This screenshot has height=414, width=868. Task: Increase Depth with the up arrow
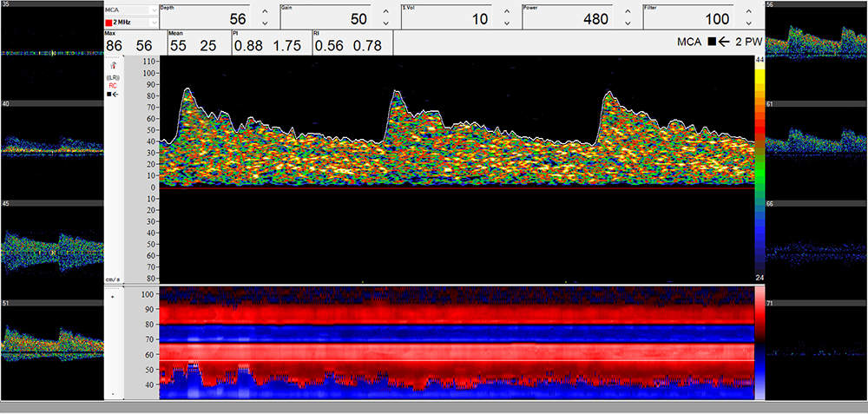[265, 11]
